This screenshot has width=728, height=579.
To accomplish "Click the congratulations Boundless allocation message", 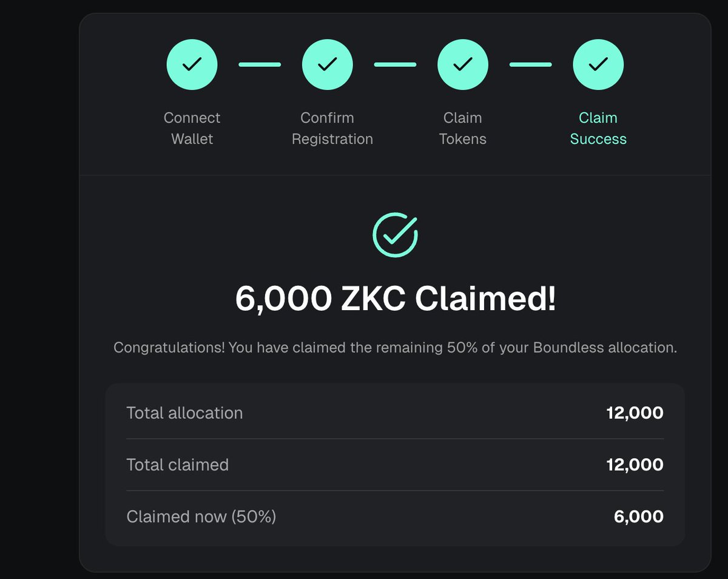I will click(395, 348).
